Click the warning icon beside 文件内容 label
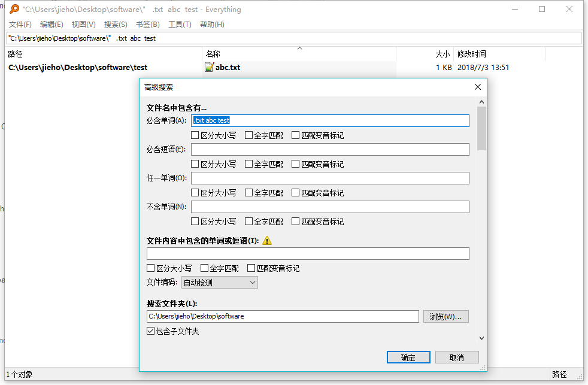Image resolution: width=588 pixels, height=385 pixels. click(x=266, y=240)
